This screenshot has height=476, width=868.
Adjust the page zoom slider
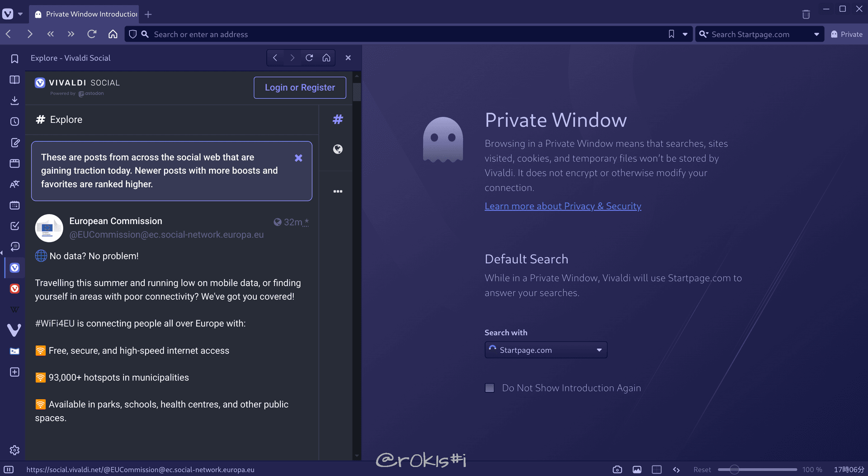click(x=757, y=470)
